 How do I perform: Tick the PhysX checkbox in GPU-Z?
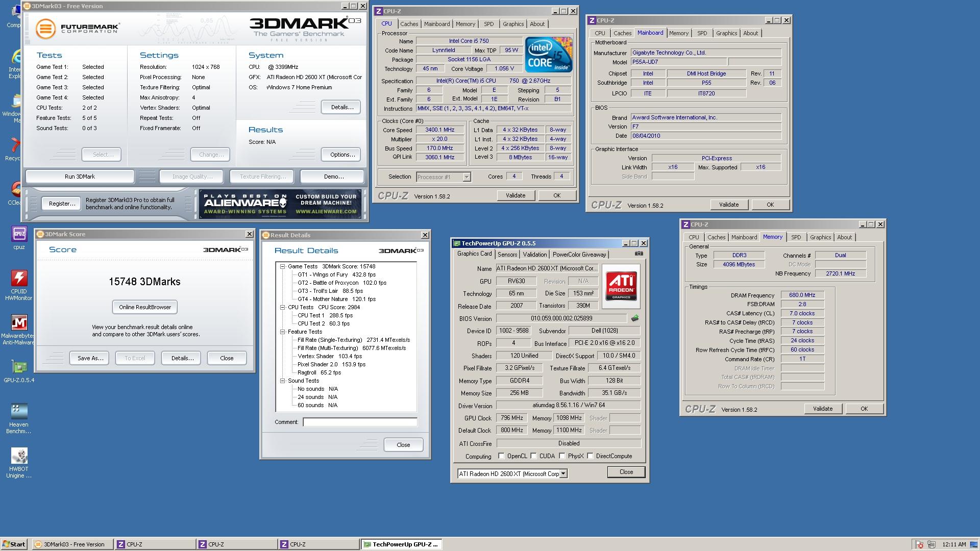562,456
